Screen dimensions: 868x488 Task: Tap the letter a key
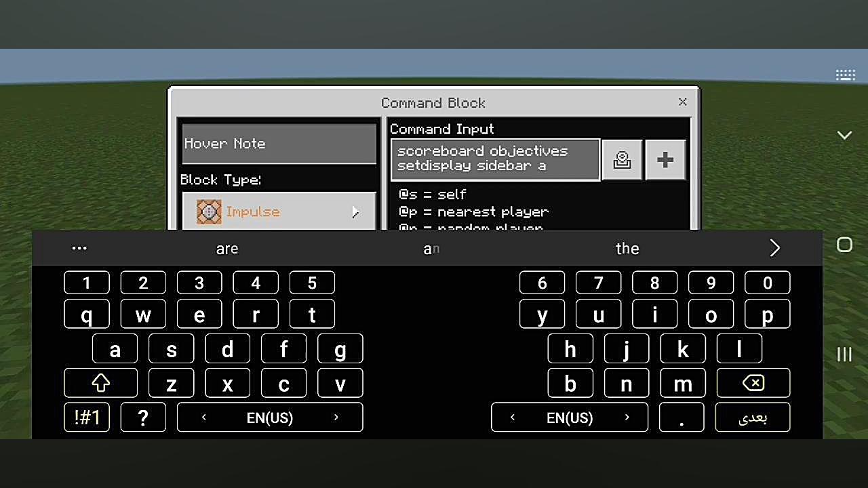click(115, 349)
